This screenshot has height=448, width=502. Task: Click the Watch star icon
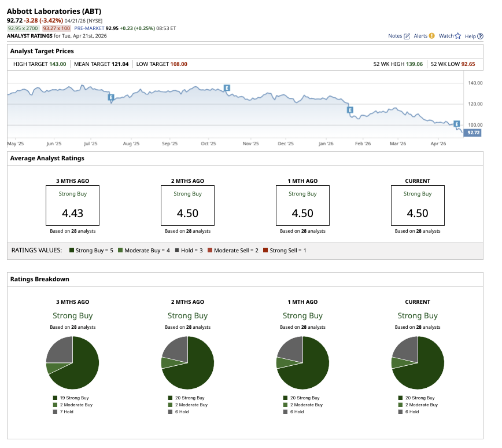click(x=457, y=36)
